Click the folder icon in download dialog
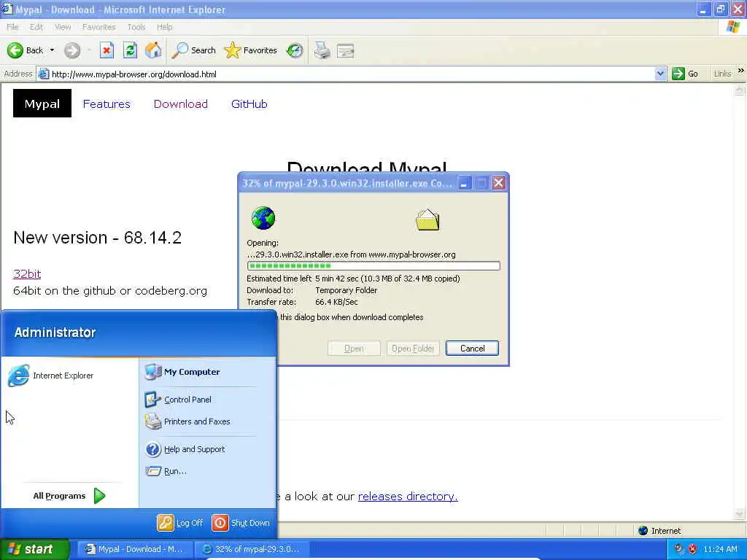 point(427,219)
